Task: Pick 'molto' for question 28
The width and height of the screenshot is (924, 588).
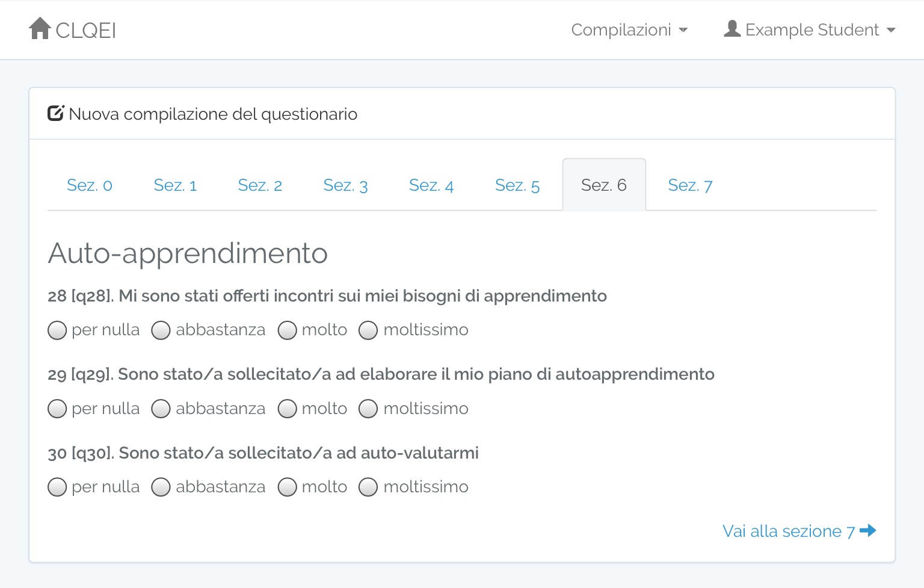Action: coord(288,330)
